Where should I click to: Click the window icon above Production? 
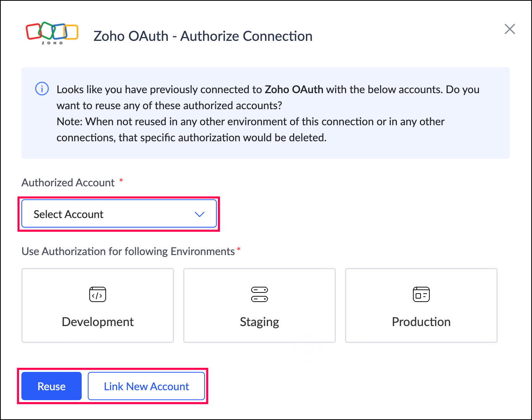pyautogui.click(x=421, y=294)
